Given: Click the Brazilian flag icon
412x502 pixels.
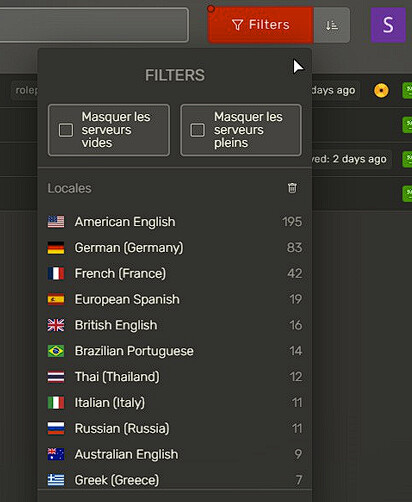Looking at the screenshot, I should click(56, 351).
